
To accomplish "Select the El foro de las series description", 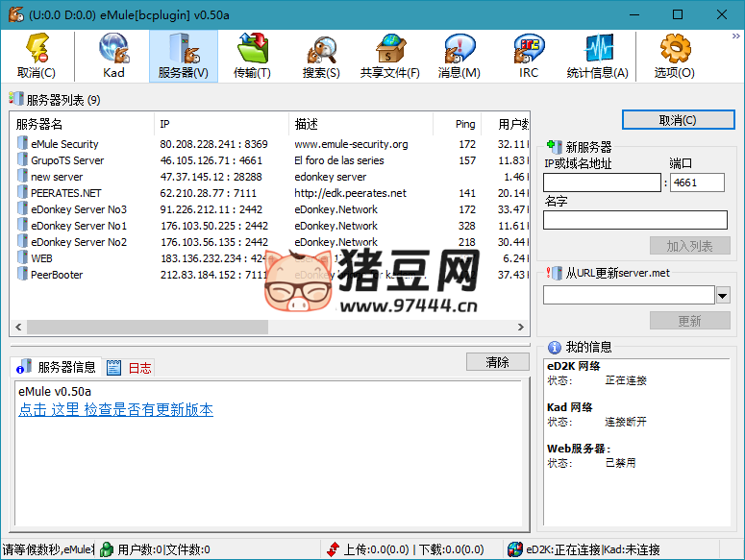I will tap(339, 160).
